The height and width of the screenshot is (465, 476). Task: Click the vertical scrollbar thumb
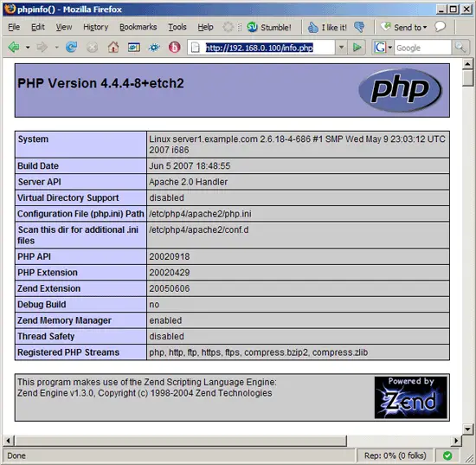click(x=467, y=78)
